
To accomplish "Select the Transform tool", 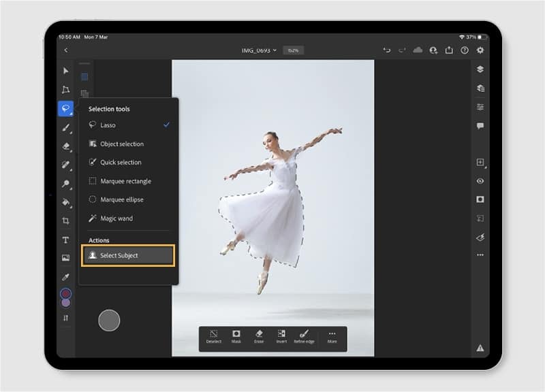I will click(65, 90).
